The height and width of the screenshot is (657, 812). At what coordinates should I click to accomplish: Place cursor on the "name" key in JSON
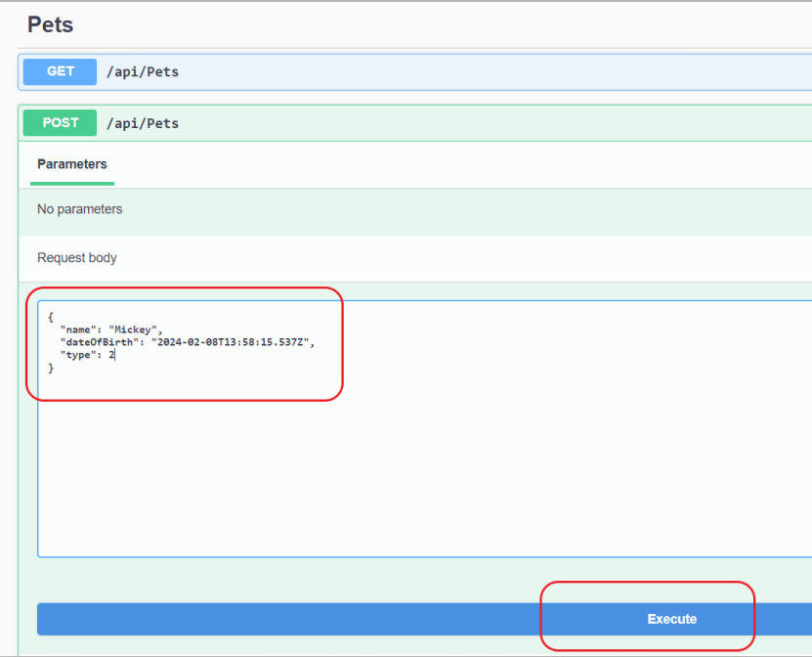[x=78, y=329]
